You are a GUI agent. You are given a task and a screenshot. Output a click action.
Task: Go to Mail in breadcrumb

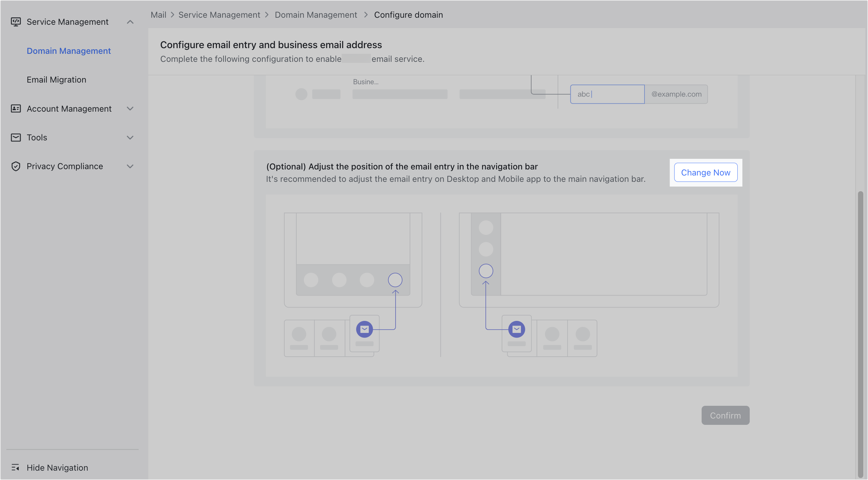pyautogui.click(x=158, y=15)
